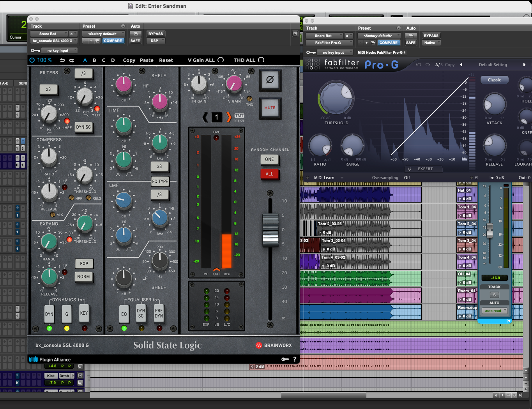This screenshot has height=409, width=532.
Task: Open the DSP dropdown in bx_console header
Action: click(x=156, y=41)
